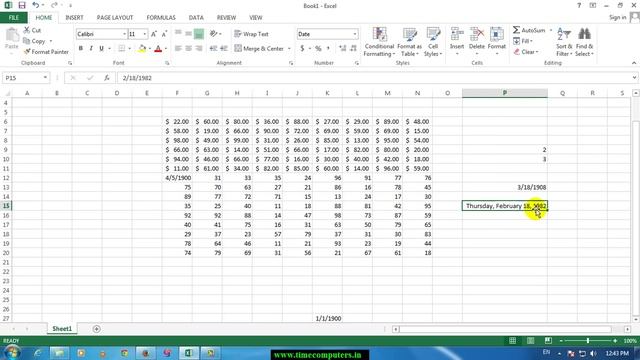This screenshot has width=640, height=360.
Task: Expand the Name Box dropdown arrow
Action: click(45, 78)
